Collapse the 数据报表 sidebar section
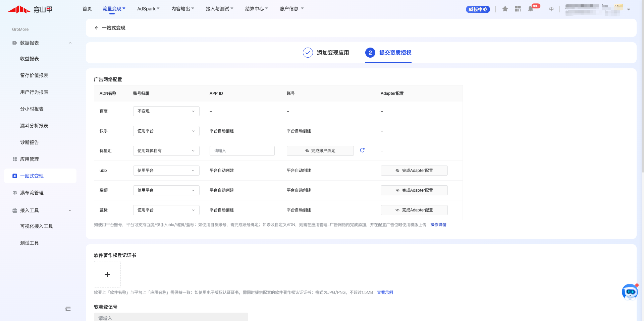 (70, 43)
